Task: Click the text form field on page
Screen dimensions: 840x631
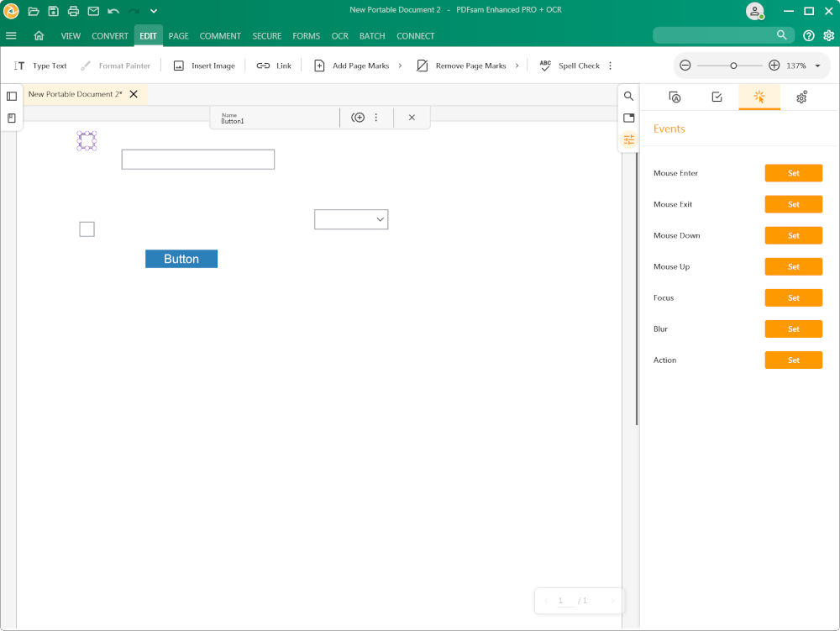Action: [198, 160]
